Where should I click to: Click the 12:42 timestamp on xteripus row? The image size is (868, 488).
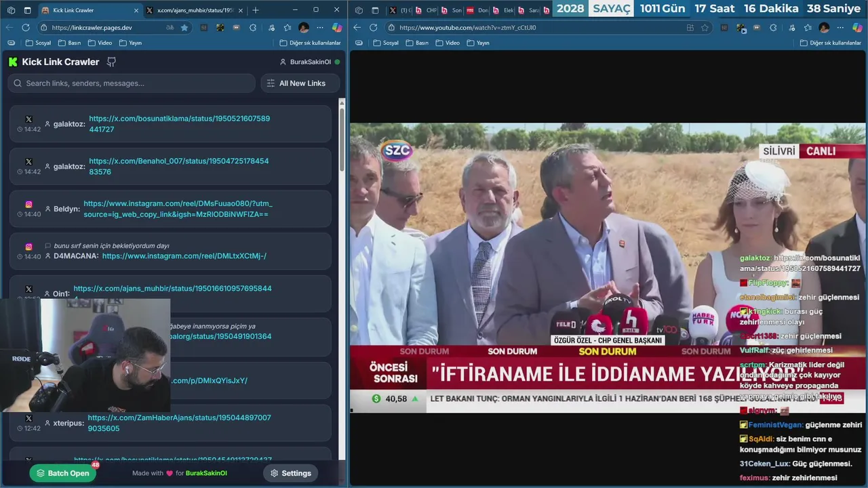coord(29,428)
